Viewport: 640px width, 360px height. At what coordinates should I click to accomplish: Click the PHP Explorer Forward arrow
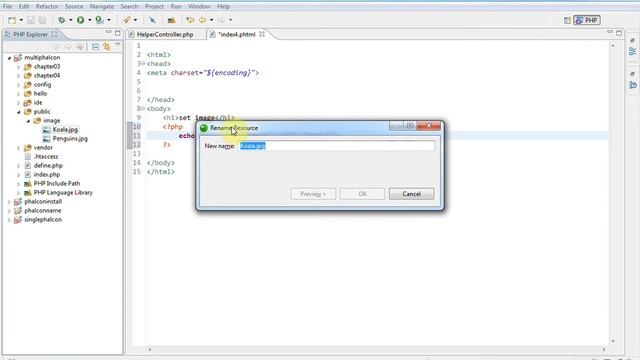click(68, 47)
